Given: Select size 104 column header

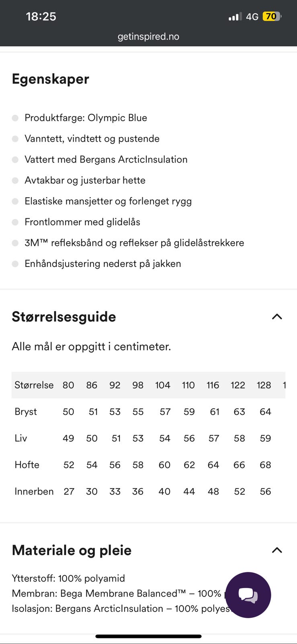Looking at the screenshot, I should click(x=163, y=385).
